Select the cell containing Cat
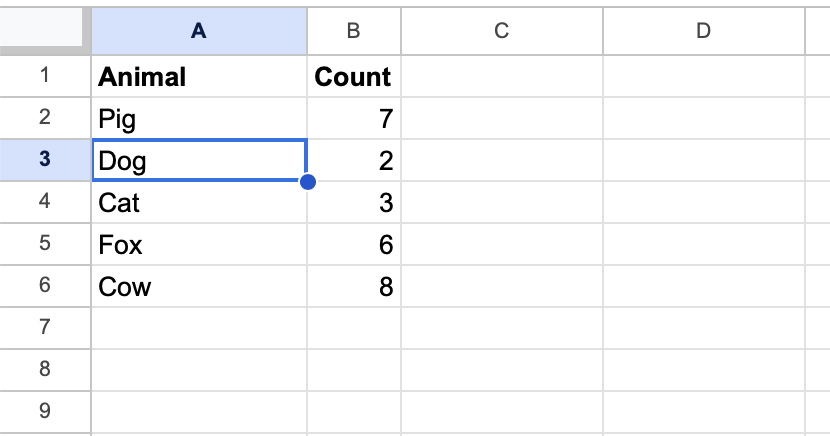The image size is (830, 436). click(x=199, y=203)
